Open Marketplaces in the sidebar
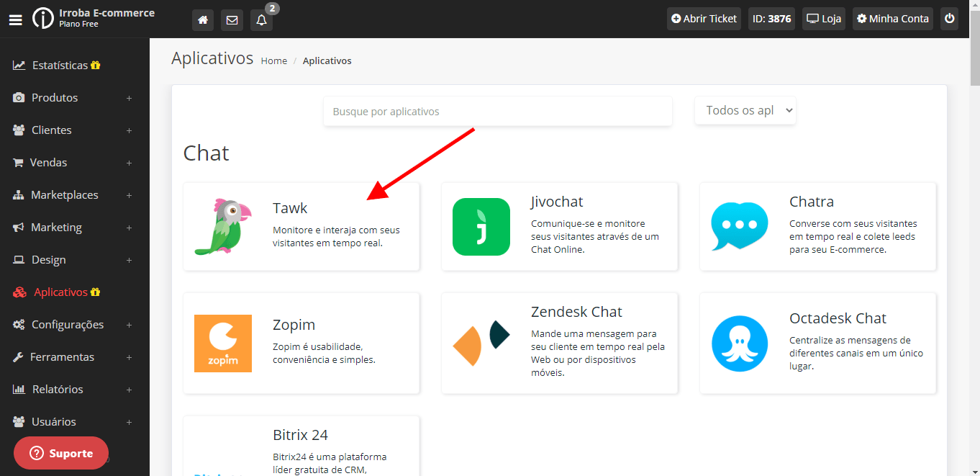Image resolution: width=980 pixels, height=476 pixels. pyautogui.click(x=65, y=195)
